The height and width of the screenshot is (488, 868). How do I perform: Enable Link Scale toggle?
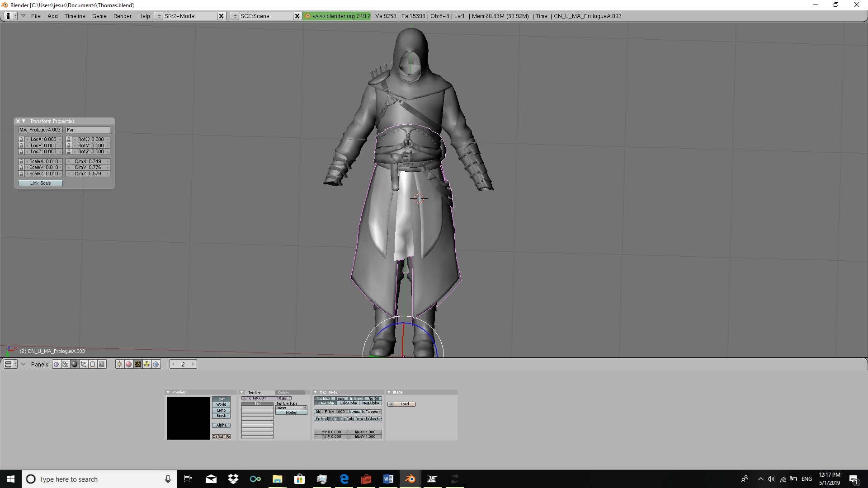pyautogui.click(x=40, y=183)
